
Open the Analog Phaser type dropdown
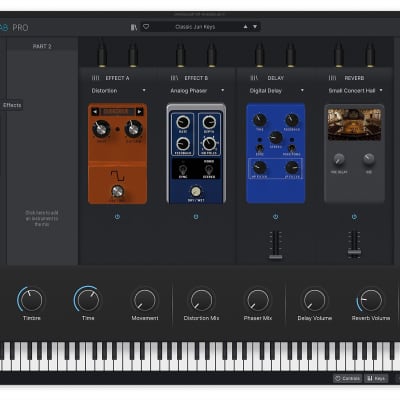[x=197, y=91]
